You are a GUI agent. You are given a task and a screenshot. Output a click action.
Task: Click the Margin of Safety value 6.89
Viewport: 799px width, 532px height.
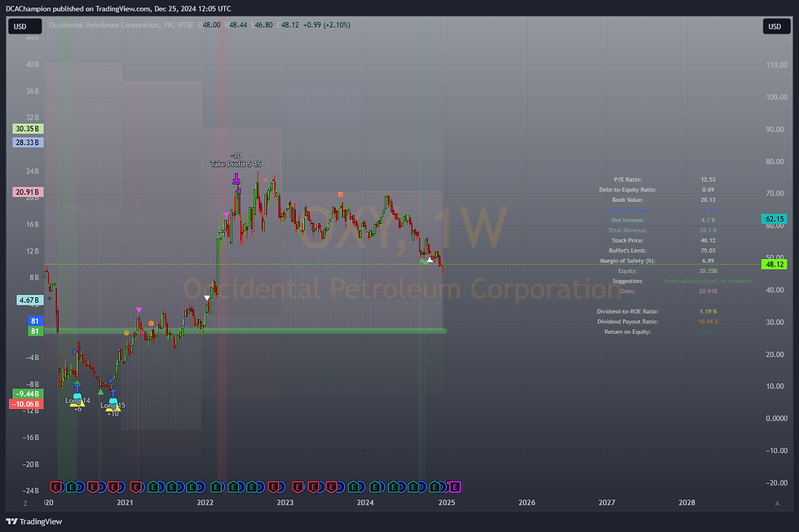pos(708,261)
